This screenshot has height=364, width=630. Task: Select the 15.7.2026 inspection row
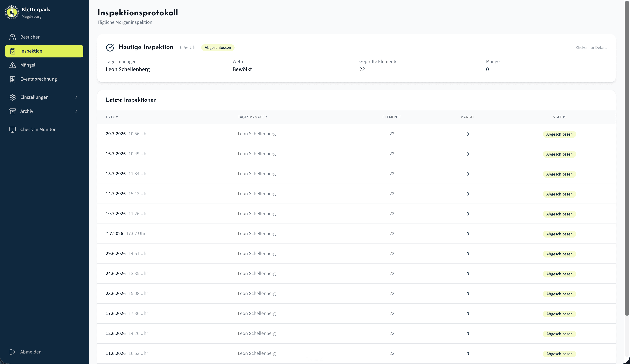(356, 174)
